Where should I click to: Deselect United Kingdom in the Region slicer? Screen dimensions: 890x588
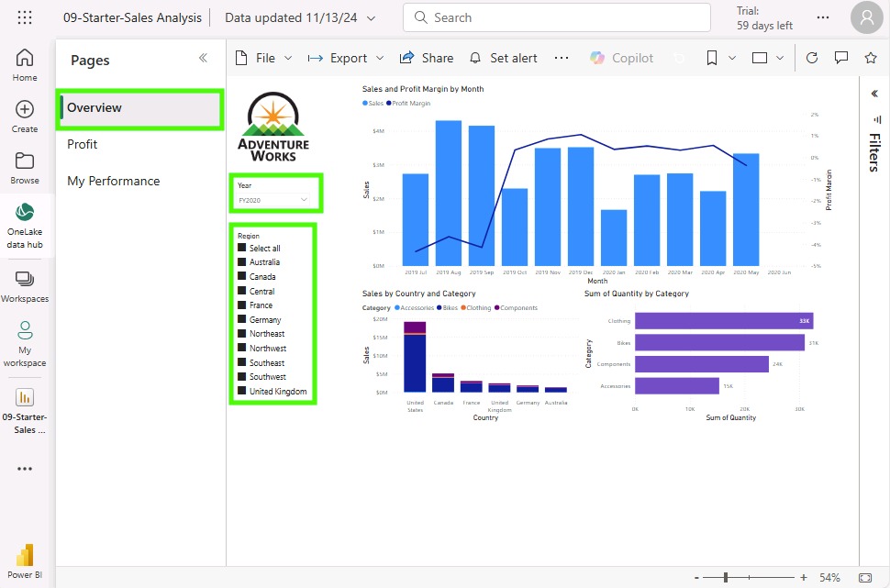click(242, 391)
